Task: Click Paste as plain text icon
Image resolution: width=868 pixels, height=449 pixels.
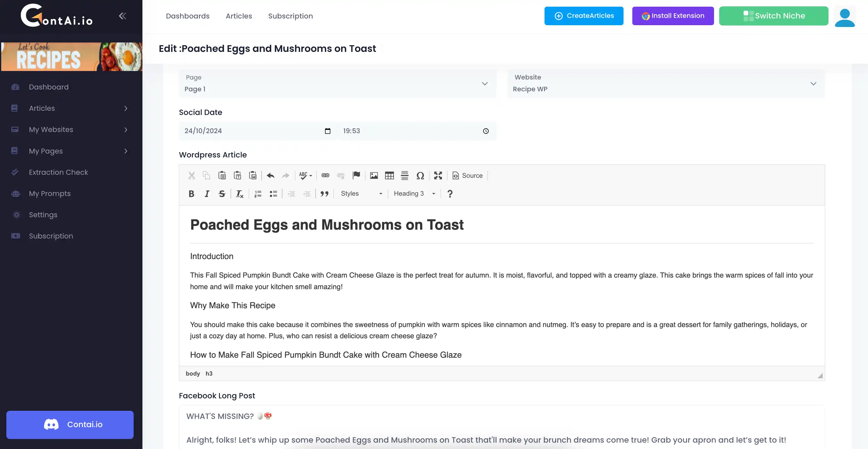Action: (x=237, y=175)
